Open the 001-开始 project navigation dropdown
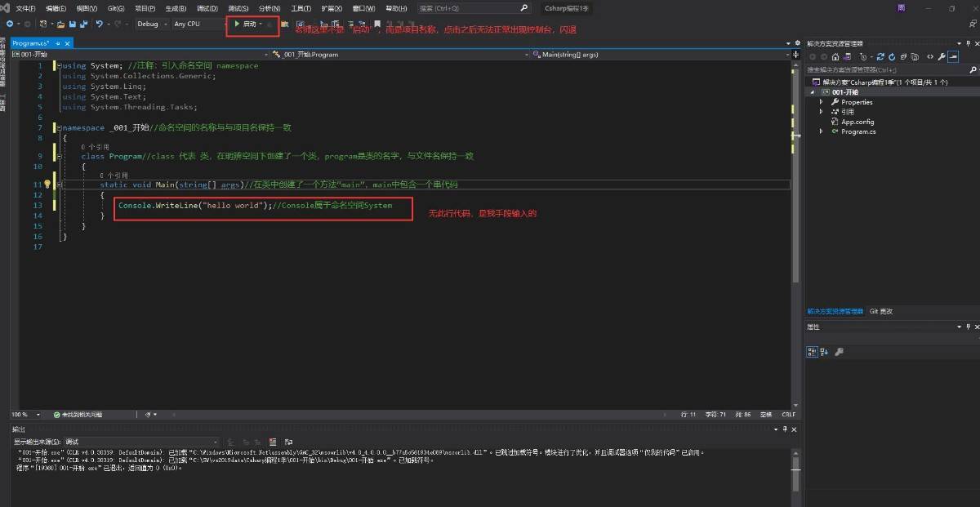This screenshot has height=507, width=980. 140,54
